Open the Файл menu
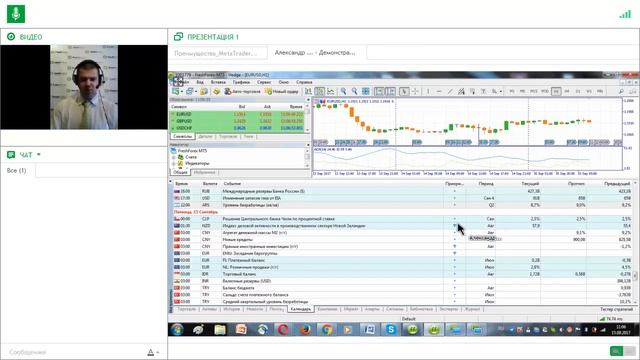 184,82
